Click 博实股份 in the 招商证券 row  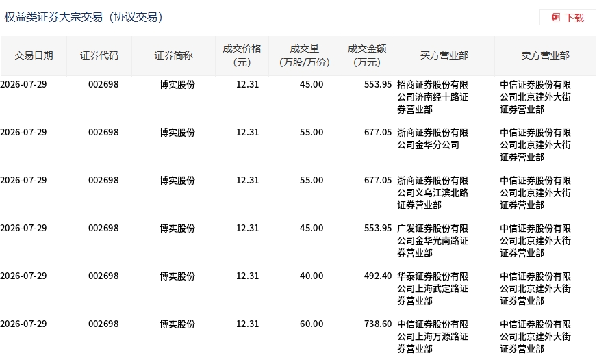(x=177, y=84)
